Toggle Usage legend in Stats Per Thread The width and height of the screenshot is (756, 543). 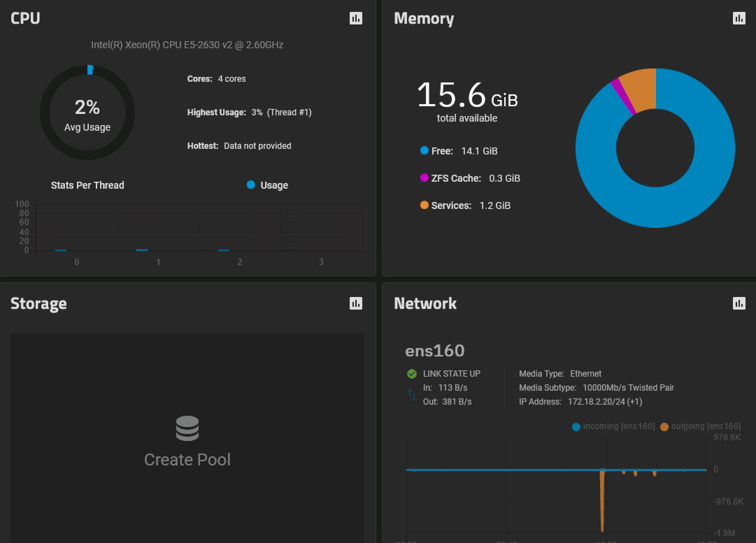click(268, 185)
